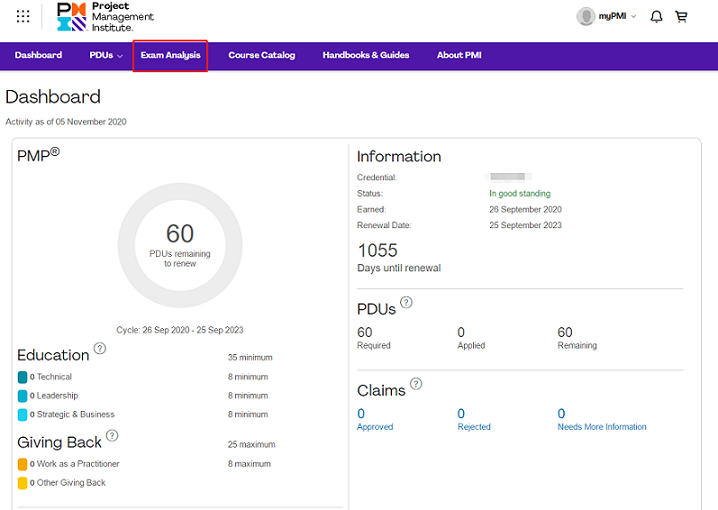The height and width of the screenshot is (510, 718).
Task: Expand the myPMI account dropdown
Action: (x=634, y=16)
